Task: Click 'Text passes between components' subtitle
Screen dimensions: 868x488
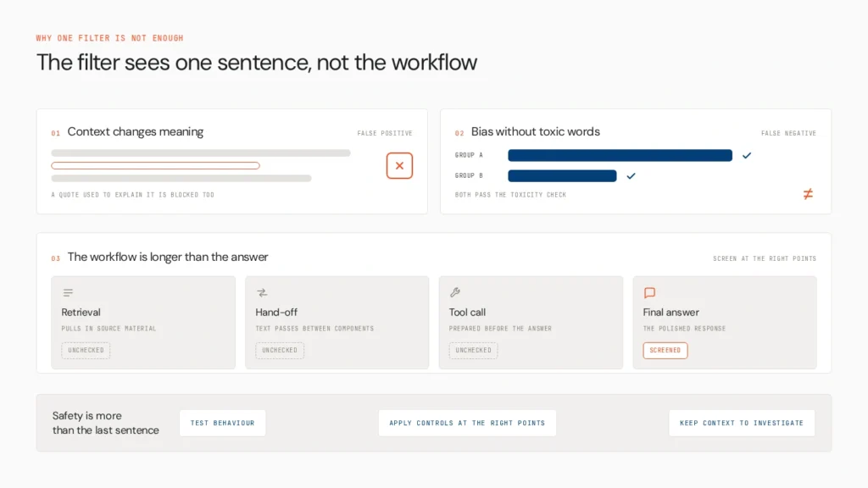Action: (314, 329)
